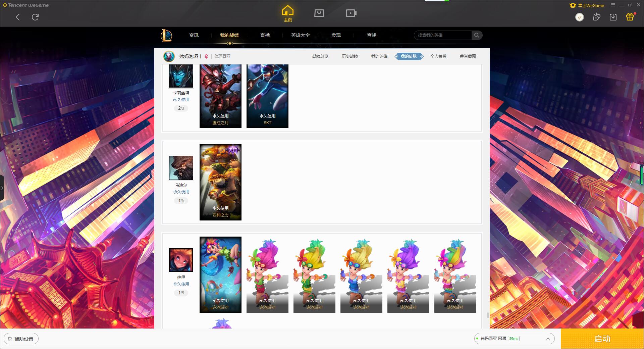Select the 我的英雄 sub-tab

point(379,56)
